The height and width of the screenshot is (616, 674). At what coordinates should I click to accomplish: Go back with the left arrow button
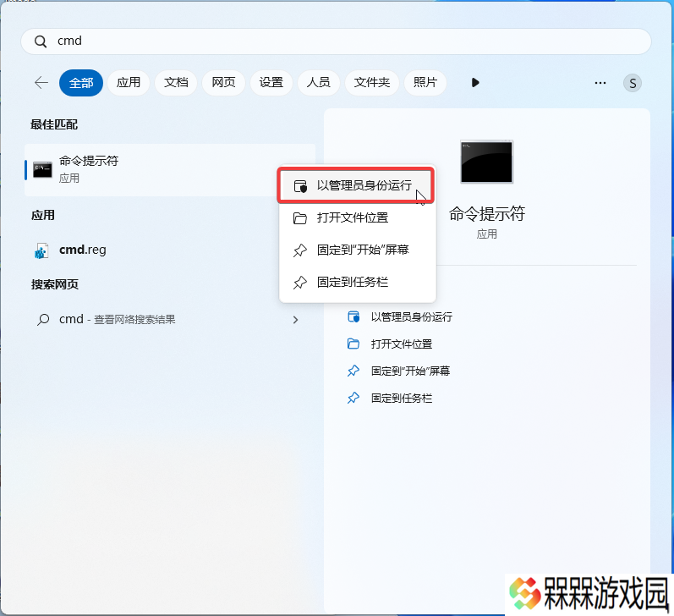click(x=41, y=83)
